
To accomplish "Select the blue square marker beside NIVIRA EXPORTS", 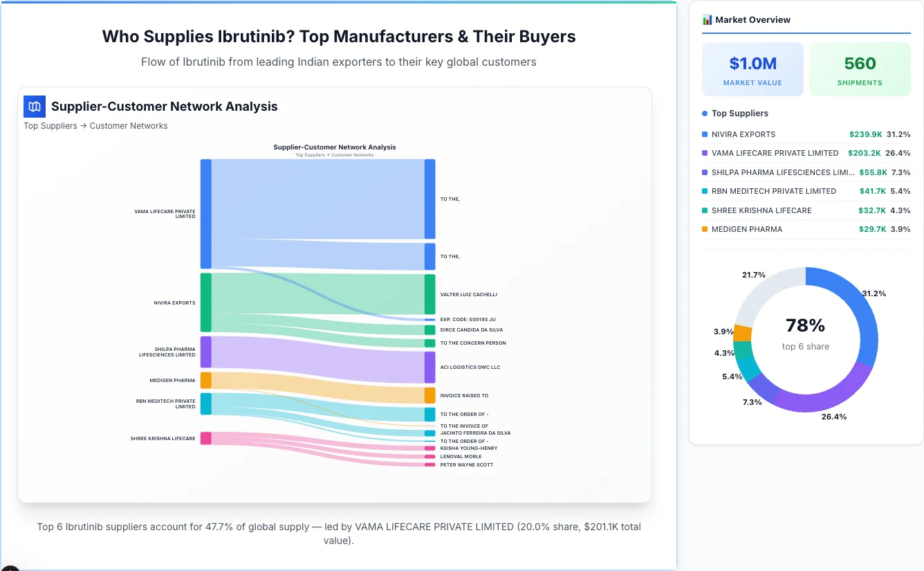I will point(704,134).
